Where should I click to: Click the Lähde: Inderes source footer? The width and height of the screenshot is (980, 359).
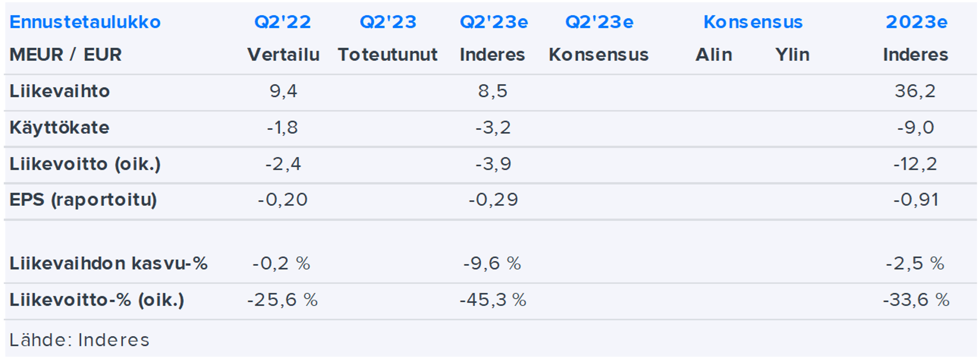(x=79, y=340)
